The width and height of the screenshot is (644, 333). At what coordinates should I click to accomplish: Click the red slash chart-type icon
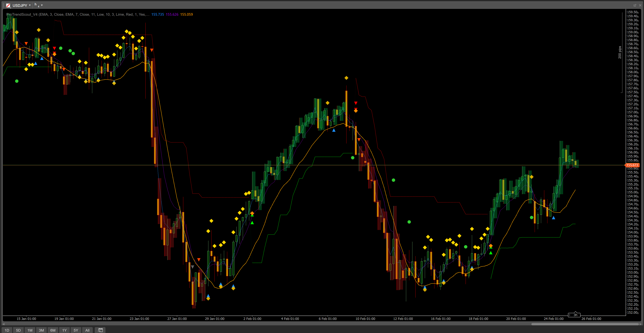pyautogui.click(x=8, y=5)
